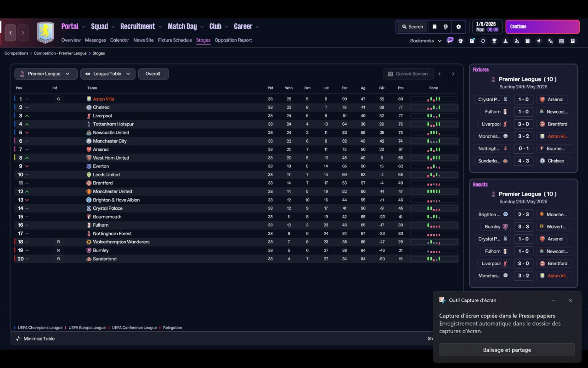Go back with the left arrow navigation button
This screenshot has height=368, width=588.
11,33
